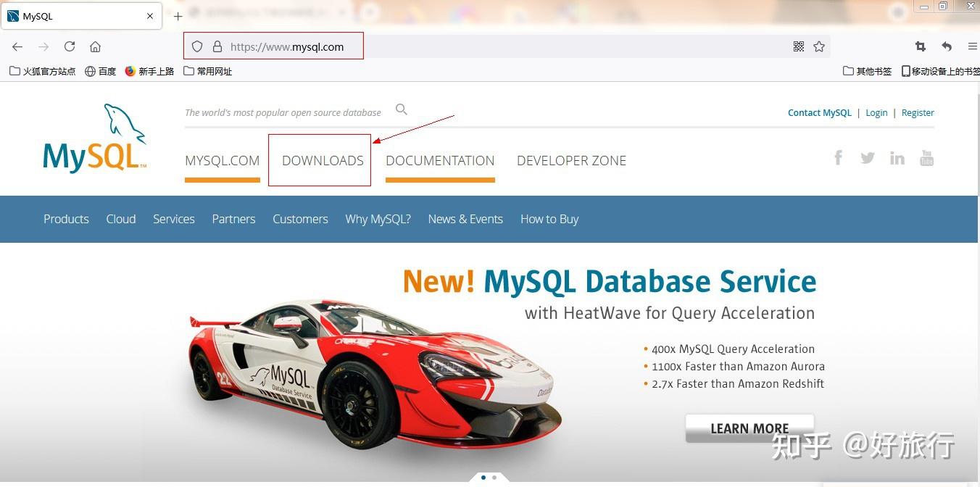This screenshot has width=980, height=487.
Task: Click the browser home icon
Action: coord(95,46)
